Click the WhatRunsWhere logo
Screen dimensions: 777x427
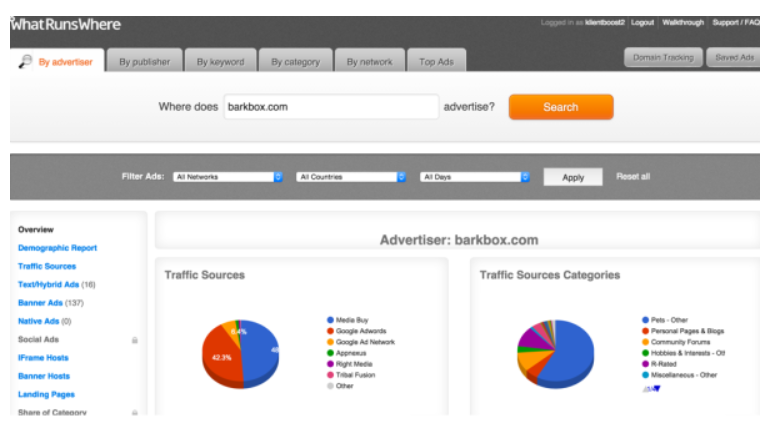click(65, 24)
